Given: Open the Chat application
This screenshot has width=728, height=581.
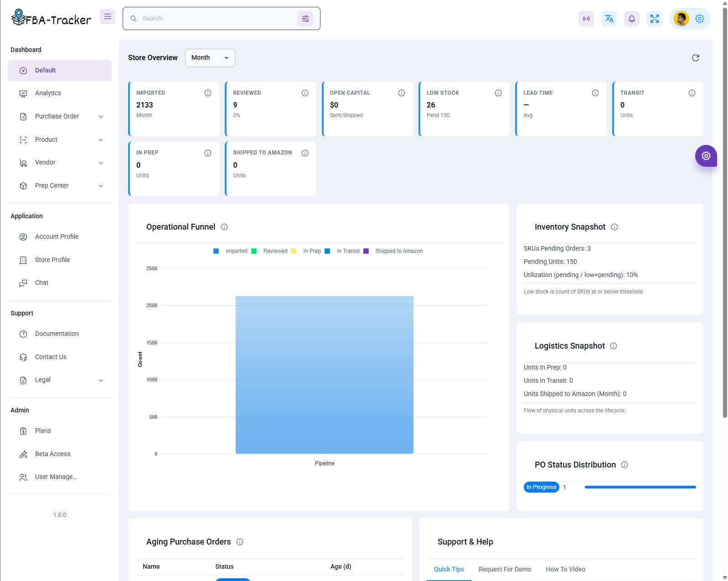Looking at the screenshot, I should [x=60, y=283].
